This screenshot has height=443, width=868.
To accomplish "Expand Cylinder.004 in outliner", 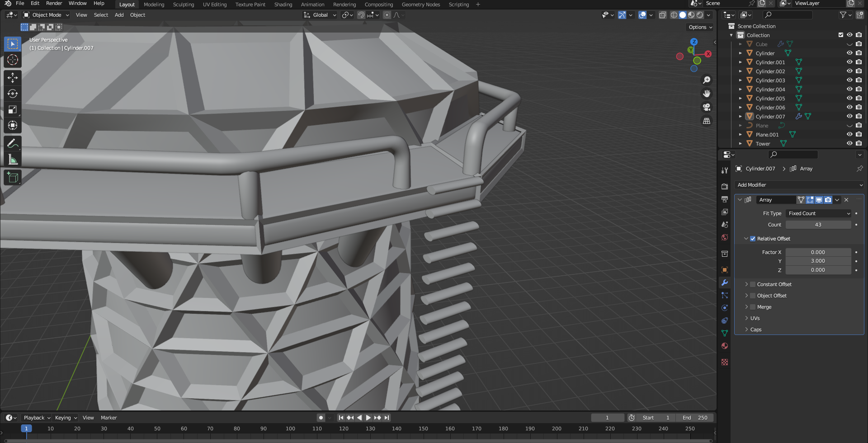I will point(741,89).
